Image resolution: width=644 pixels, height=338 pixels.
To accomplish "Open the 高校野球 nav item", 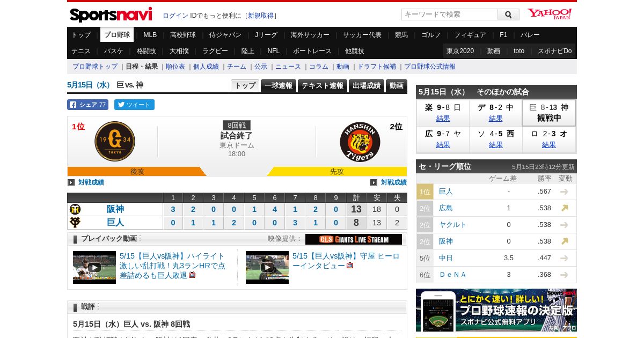I will tap(183, 35).
